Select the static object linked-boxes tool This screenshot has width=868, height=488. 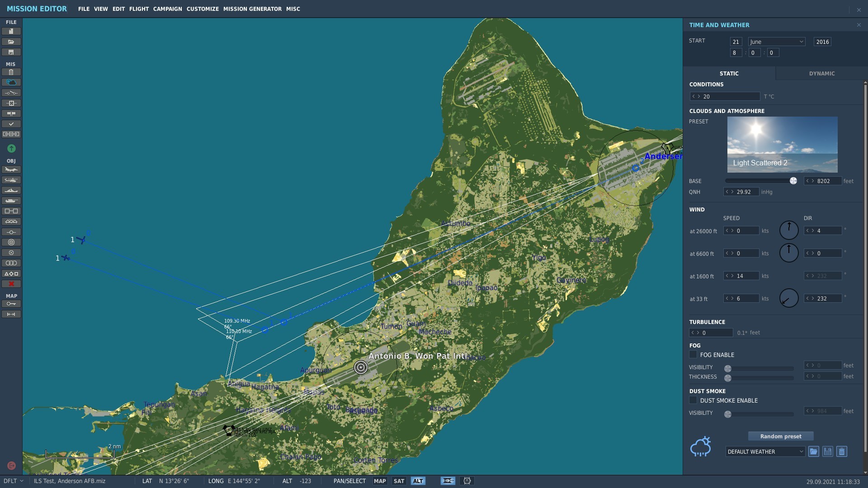(11, 211)
